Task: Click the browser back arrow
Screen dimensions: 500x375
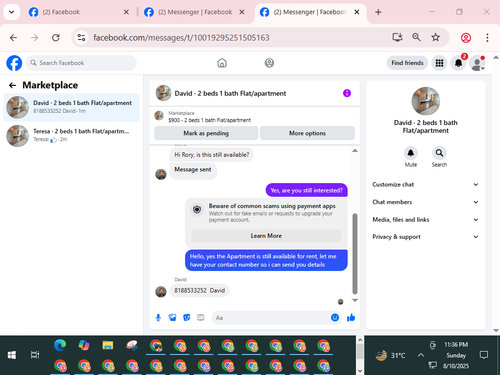Action: [x=13, y=38]
